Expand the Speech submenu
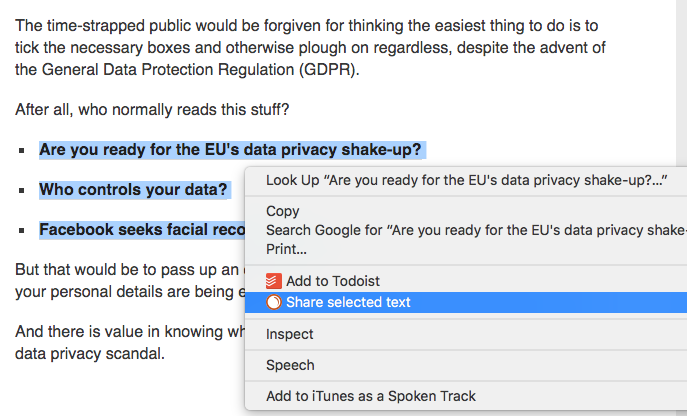Screen dimensions: 687x416 pos(466,365)
